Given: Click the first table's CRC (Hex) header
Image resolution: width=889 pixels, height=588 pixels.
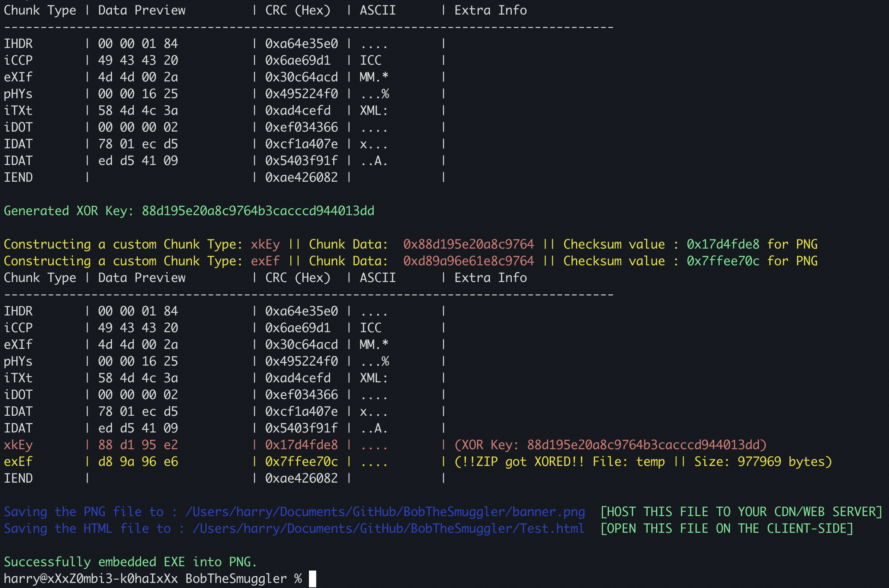Looking at the screenshot, I should tap(298, 11).
